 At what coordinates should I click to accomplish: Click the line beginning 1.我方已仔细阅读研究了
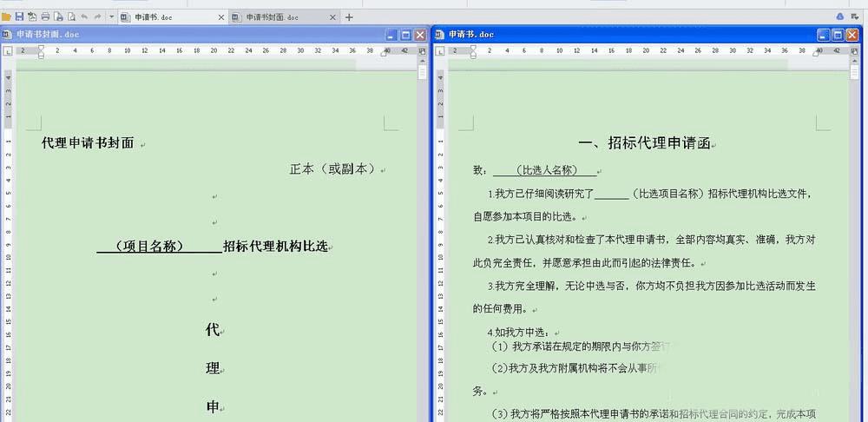click(650, 194)
